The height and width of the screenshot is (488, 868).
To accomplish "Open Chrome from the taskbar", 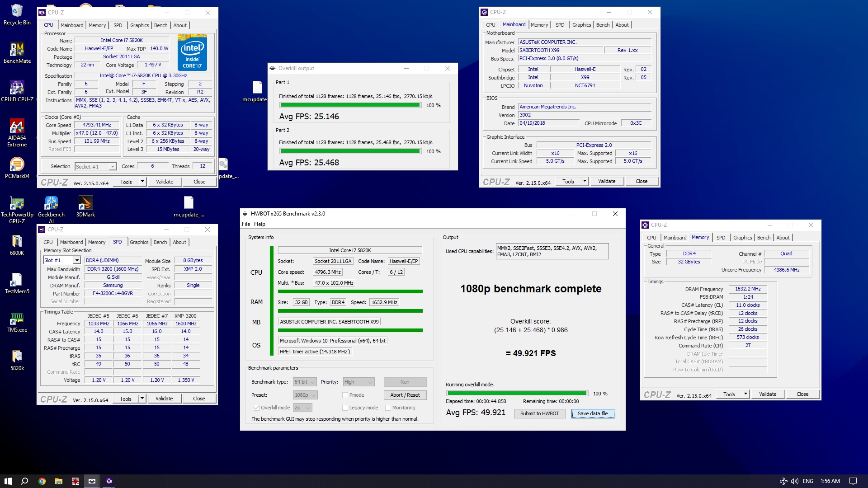I will point(42,481).
